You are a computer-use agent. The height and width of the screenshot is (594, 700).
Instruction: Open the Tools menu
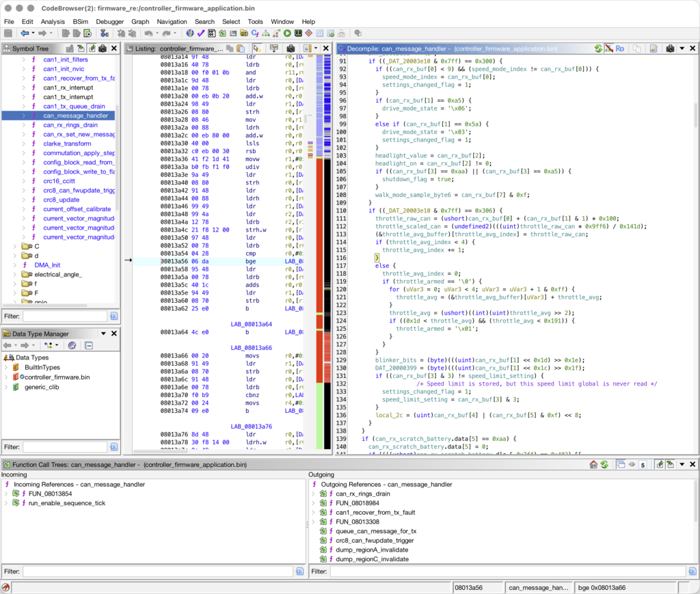tap(256, 21)
